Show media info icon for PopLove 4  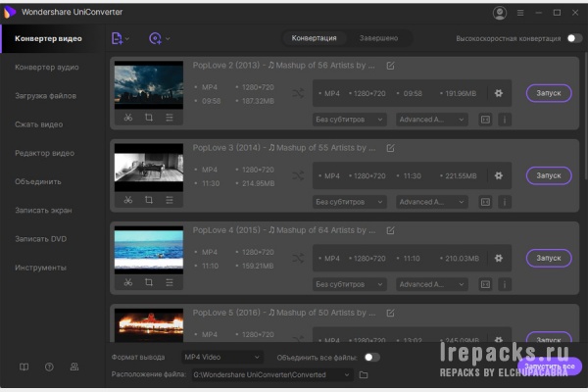coord(505,285)
